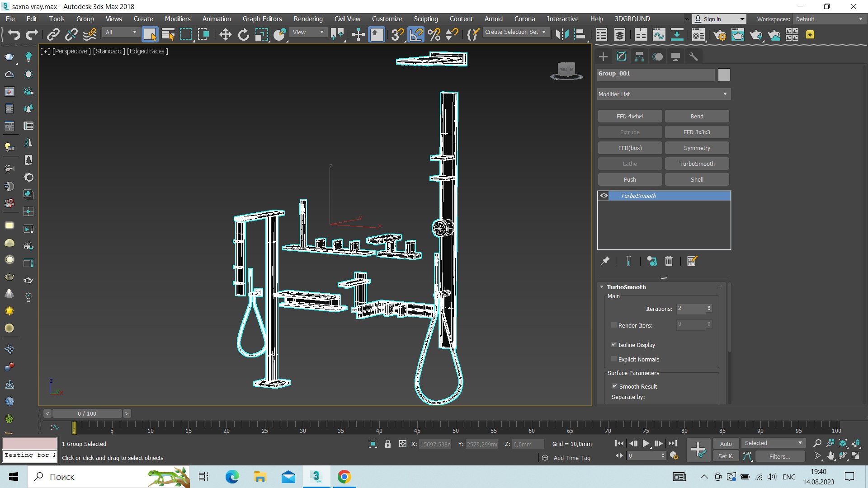
Task: Open the Customize menu
Action: [387, 19]
